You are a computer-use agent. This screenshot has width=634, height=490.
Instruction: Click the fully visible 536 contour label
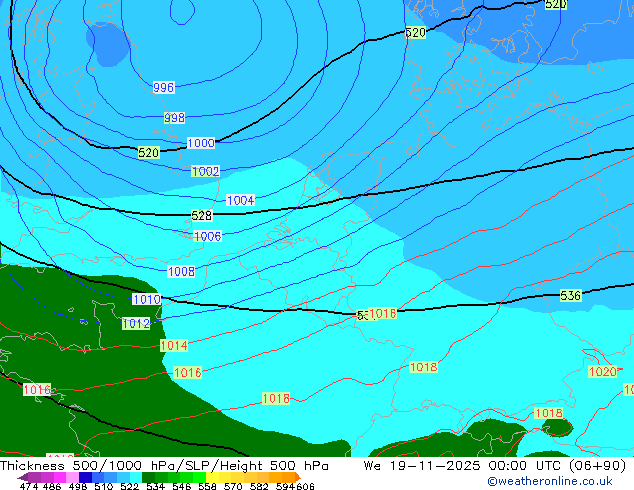coord(571,296)
